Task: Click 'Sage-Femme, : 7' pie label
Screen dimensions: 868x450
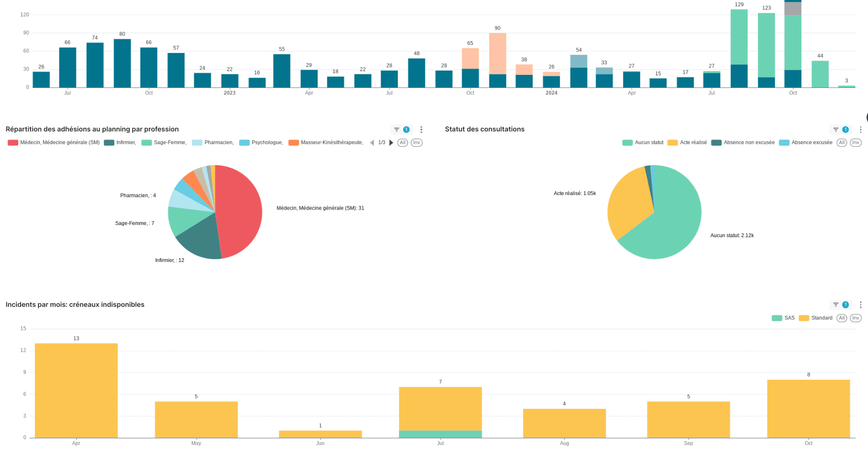Action: (x=135, y=224)
